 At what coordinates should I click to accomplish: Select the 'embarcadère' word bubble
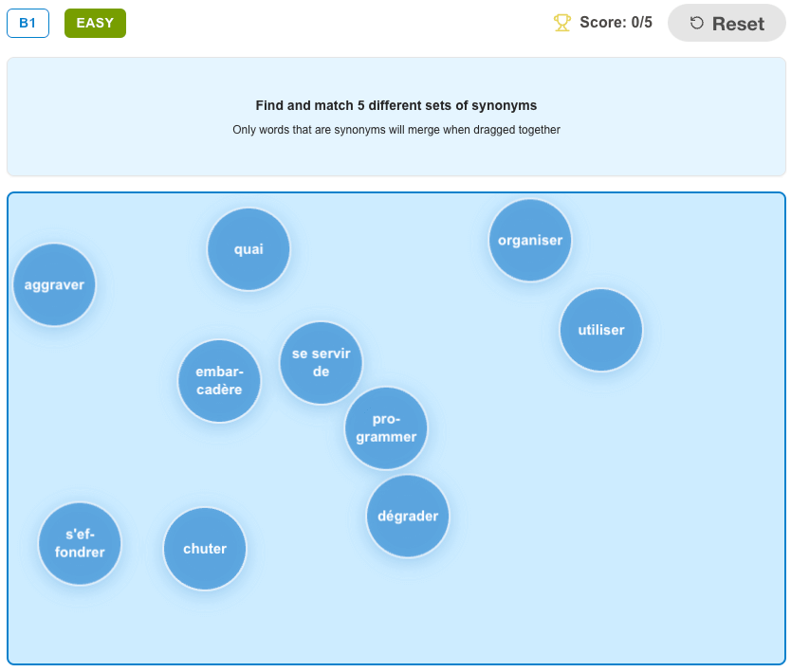click(219, 380)
